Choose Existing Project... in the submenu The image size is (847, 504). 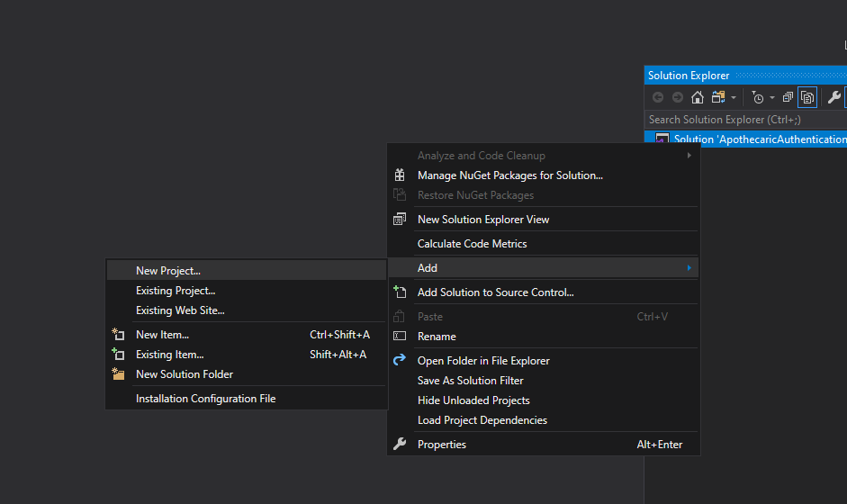coord(176,291)
